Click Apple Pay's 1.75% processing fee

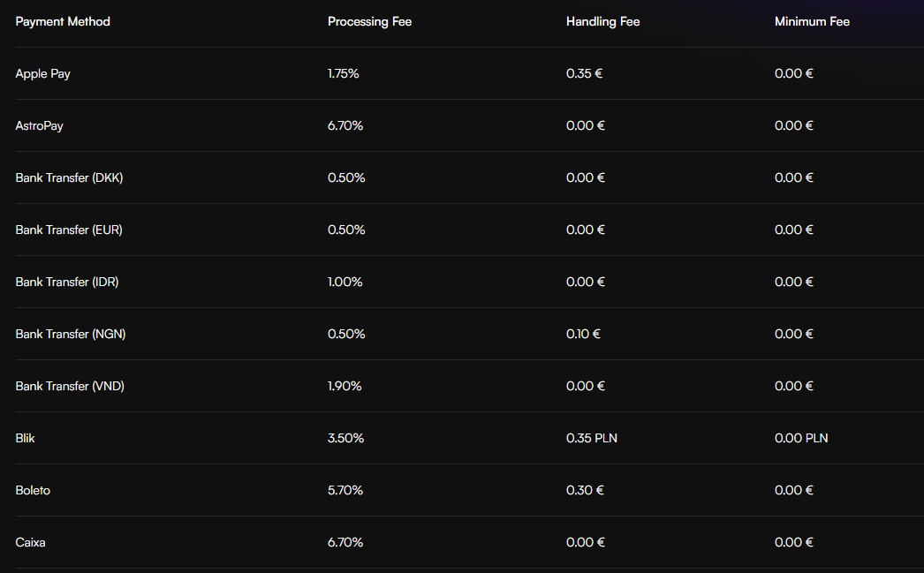[x=343, y=73]
